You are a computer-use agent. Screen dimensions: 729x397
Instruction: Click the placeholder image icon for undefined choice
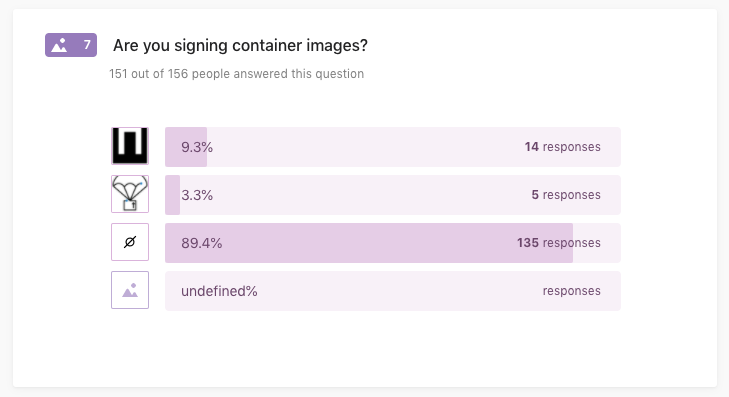pos(130,290)
